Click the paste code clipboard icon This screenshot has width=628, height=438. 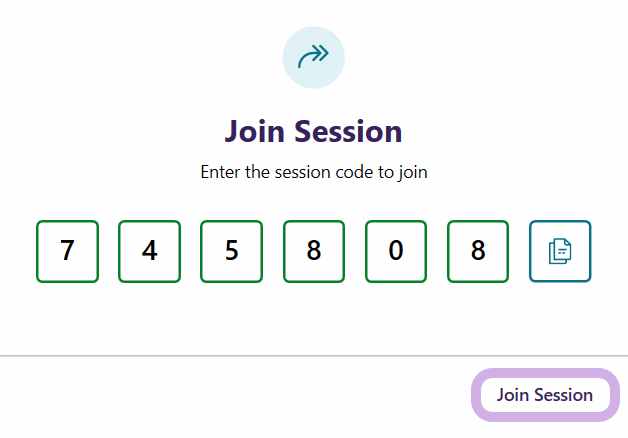(x=560, y=251)
